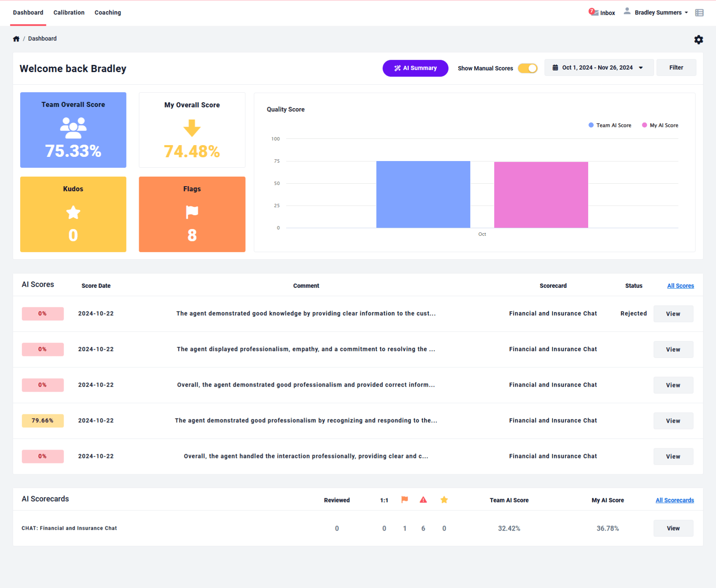Click the red warning triangle column icon
The width and height of the screenshot is (716, 588).
[423, 500]
